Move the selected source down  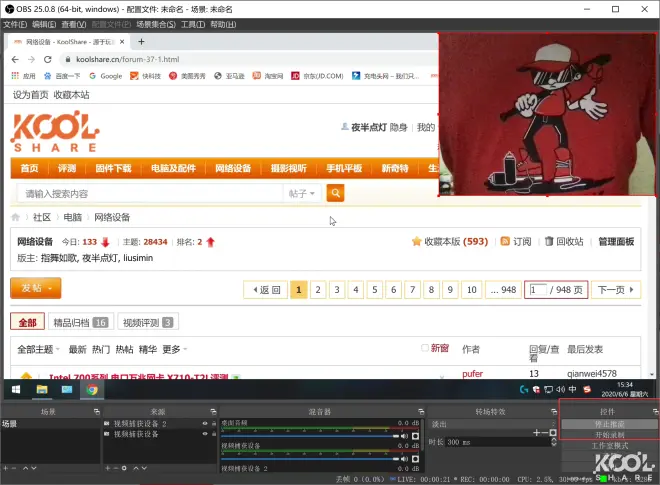[144, 468]
